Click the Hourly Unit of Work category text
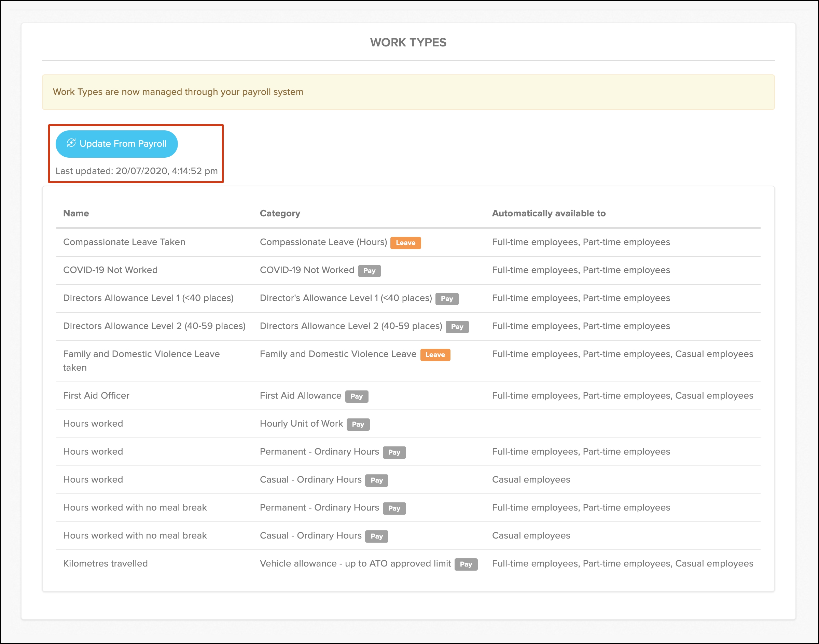 [302, 424]
